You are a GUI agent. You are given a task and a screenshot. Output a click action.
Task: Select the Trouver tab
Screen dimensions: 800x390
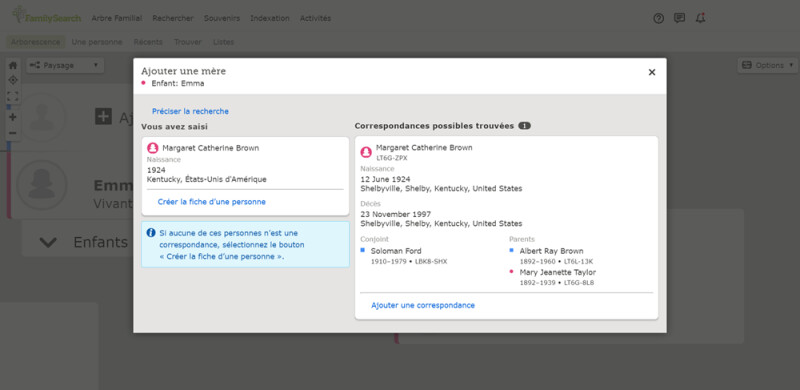tap(188, 42)
